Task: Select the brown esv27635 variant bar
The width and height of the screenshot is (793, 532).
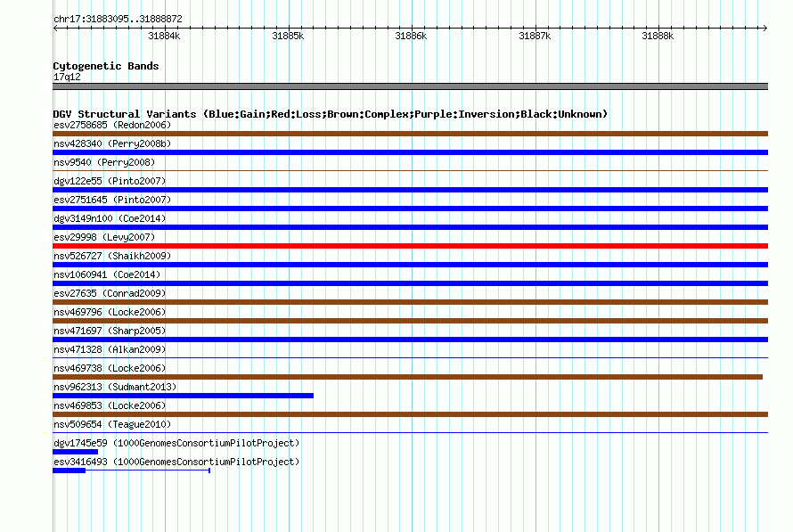Action: click(410, 302)
